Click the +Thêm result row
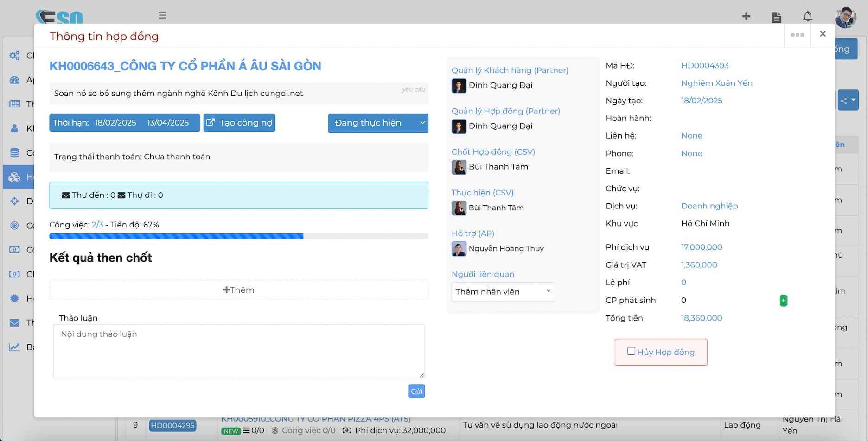868x441 pixels. tap(238, 290)
